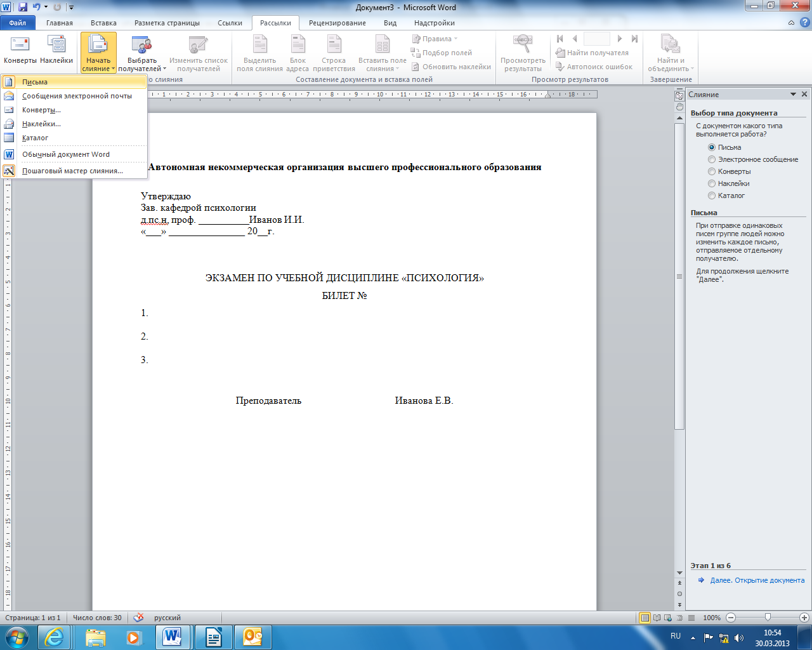Click the Файл button

click(x=18, y=23)
